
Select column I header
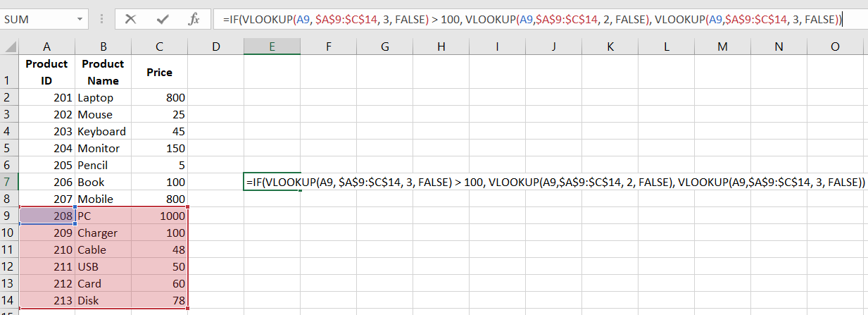(x=497, y=47)
